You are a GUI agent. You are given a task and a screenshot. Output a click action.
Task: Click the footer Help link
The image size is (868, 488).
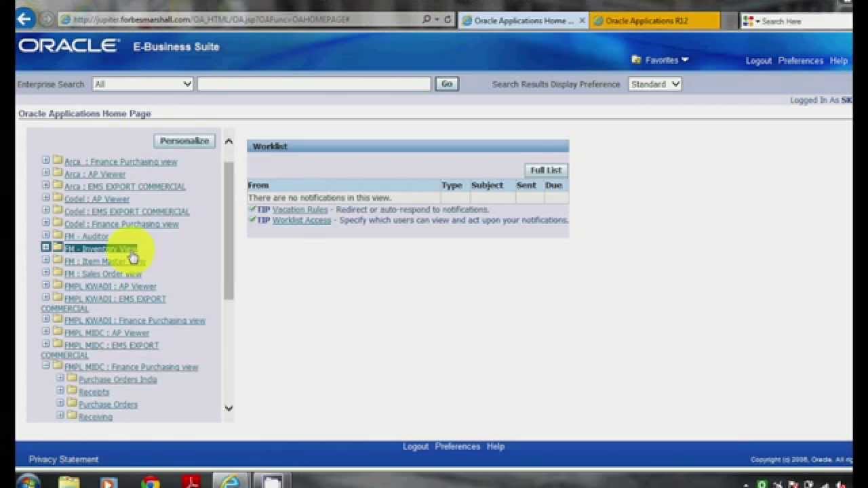pos(496,447)
